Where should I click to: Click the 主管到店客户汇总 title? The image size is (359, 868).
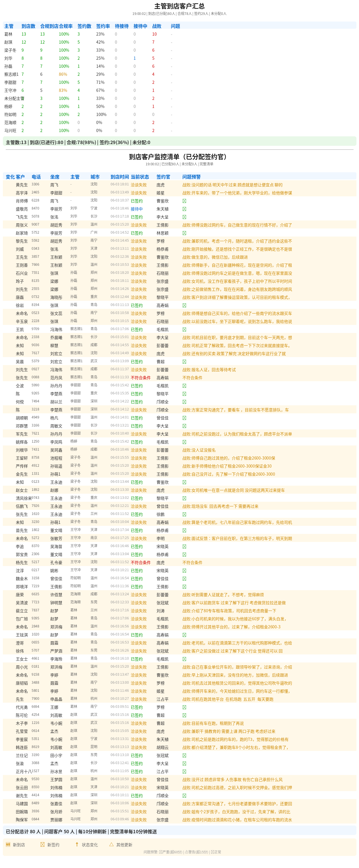pos(179,6)
